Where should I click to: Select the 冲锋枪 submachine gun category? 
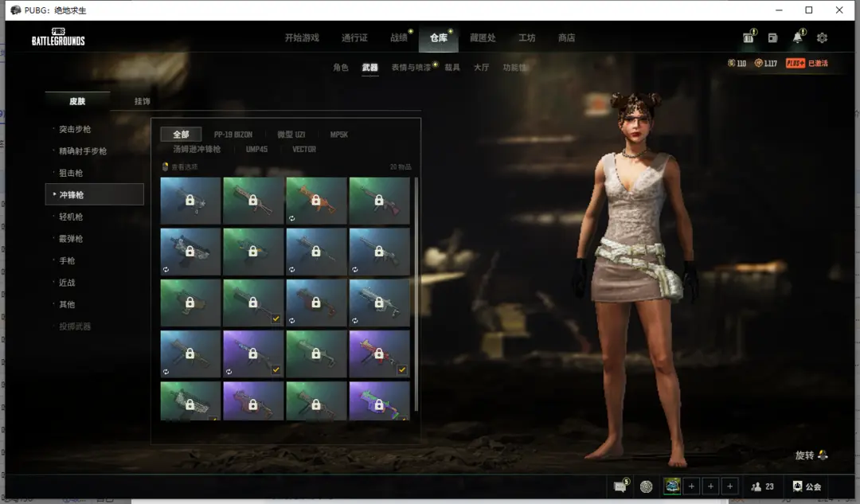(95, 194)
